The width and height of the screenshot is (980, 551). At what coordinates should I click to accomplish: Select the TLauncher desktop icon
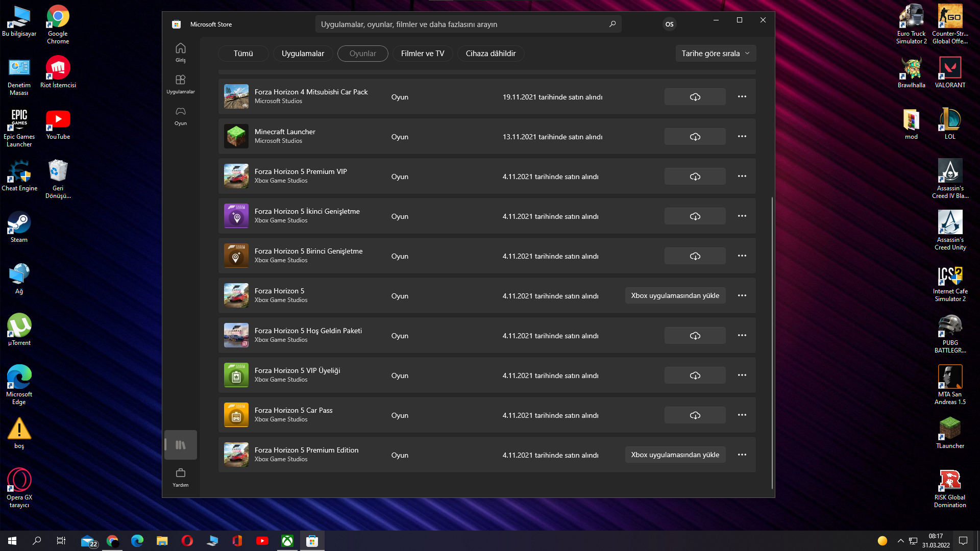950,433
